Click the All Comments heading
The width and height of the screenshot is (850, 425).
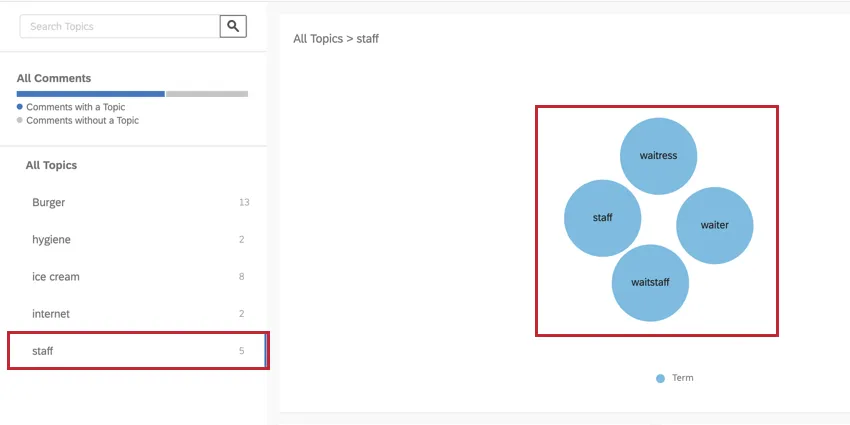[54, 78]
